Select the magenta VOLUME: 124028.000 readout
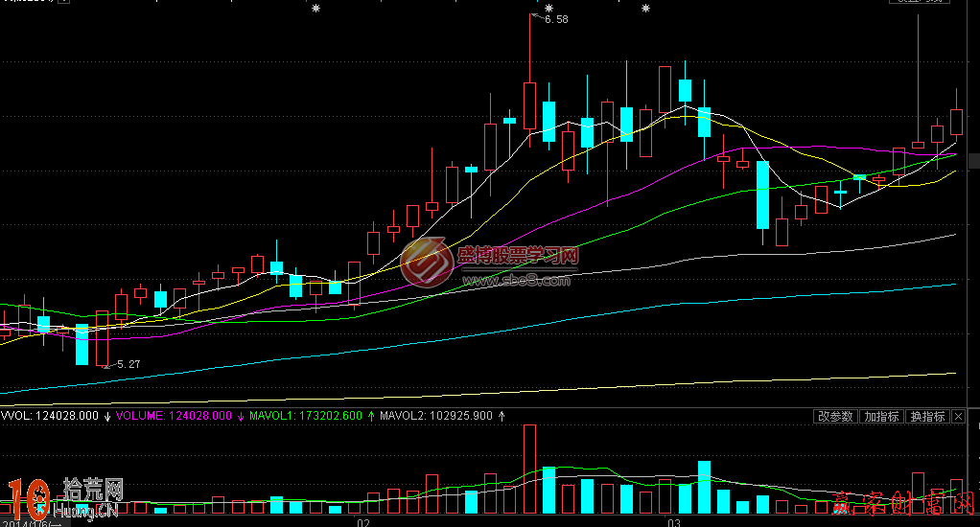The height and width of the screenshot is (527, 980). [174, 416]
